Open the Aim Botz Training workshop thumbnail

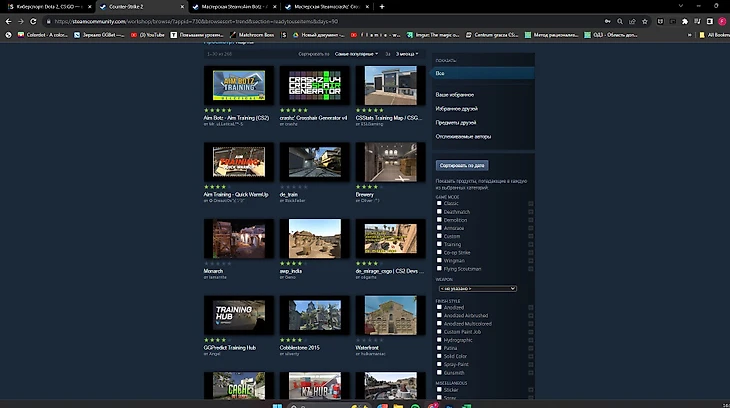[x=238, y=86]
